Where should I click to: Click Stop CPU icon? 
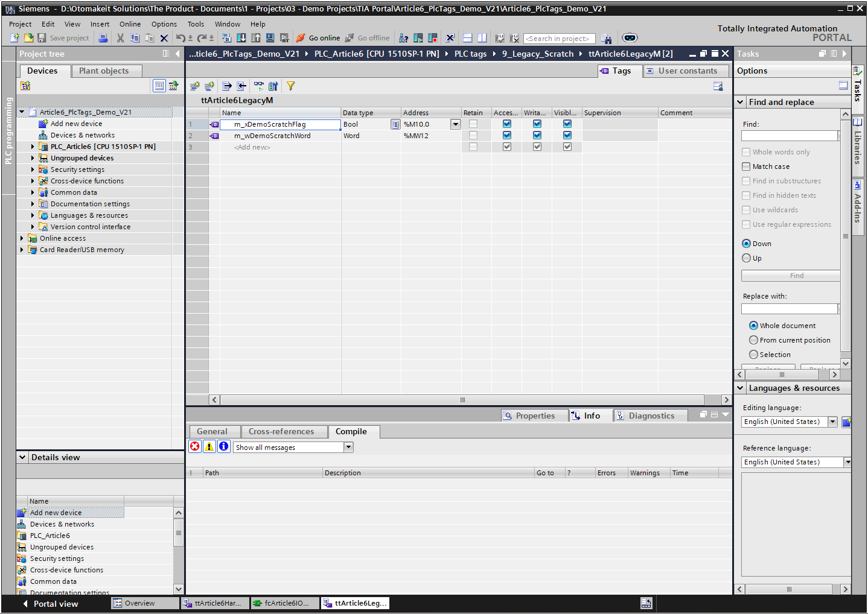click(433, 38)
